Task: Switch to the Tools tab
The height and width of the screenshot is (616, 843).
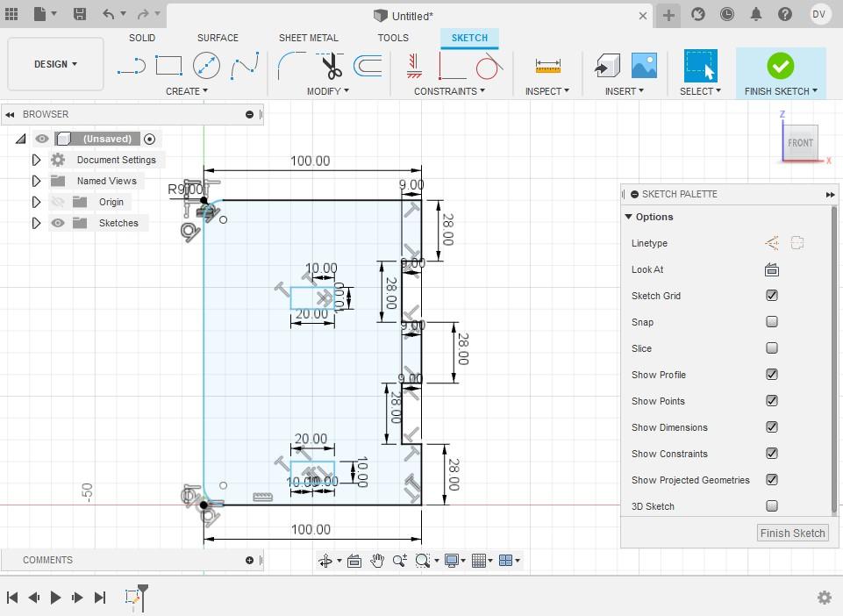Action: (x=393, y=38)
